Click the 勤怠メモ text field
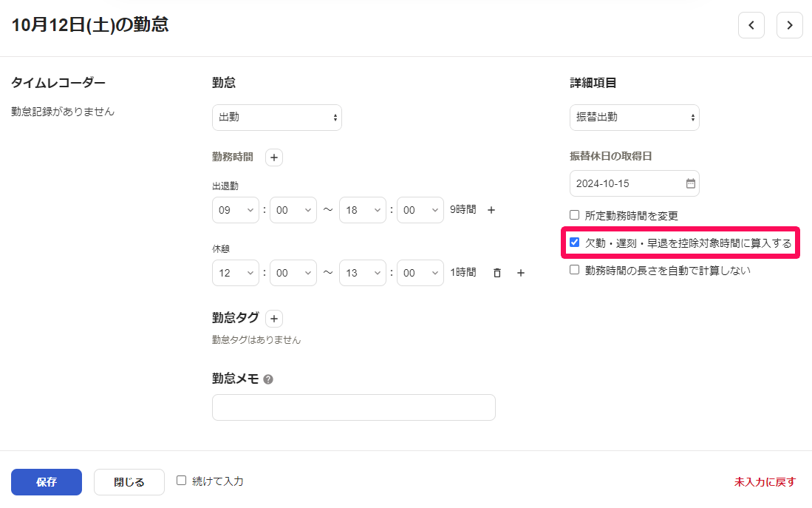812x508 pixels. point(354,407)
